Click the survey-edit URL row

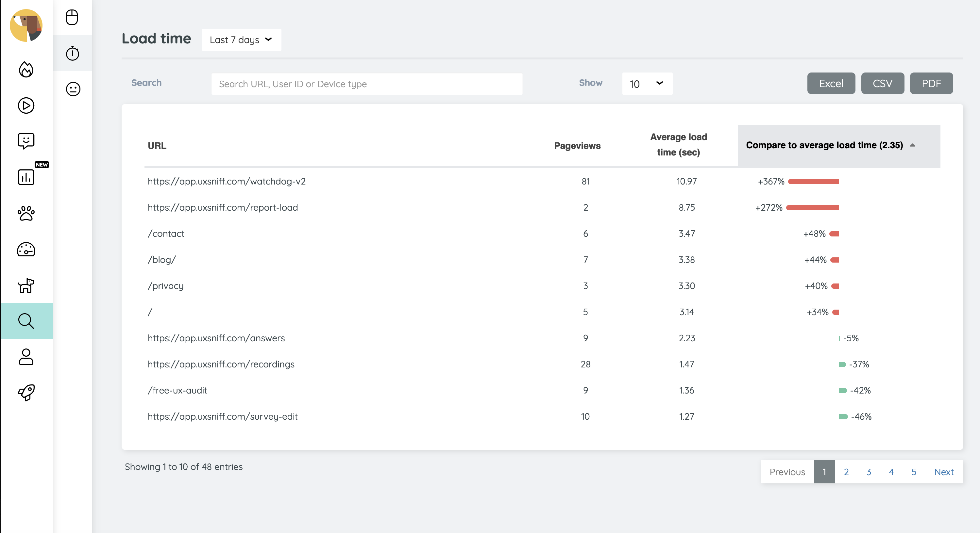(223, 417)
